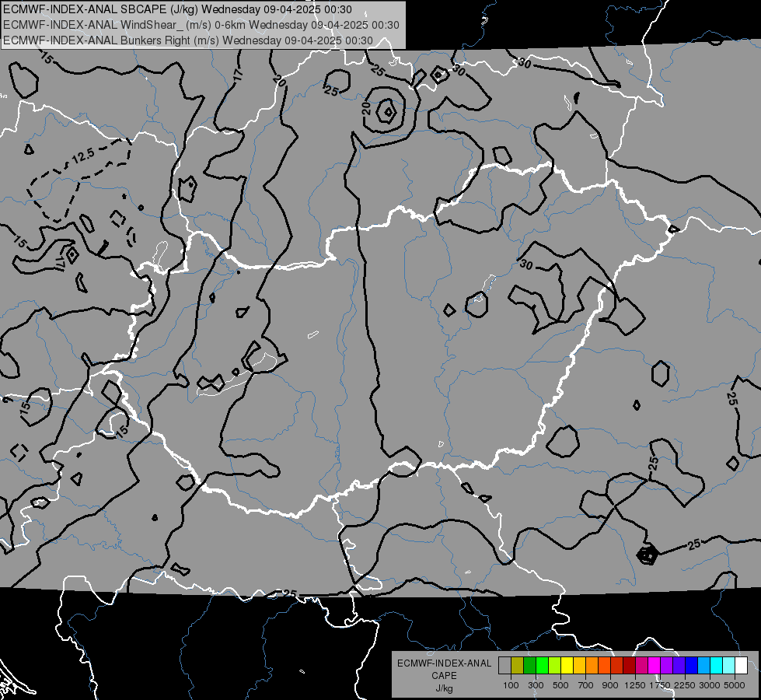The width and height of the screenshot is (761, 700).
Task: Pick the amber golden-yellow legend swatch
Action: coord(579,665)
